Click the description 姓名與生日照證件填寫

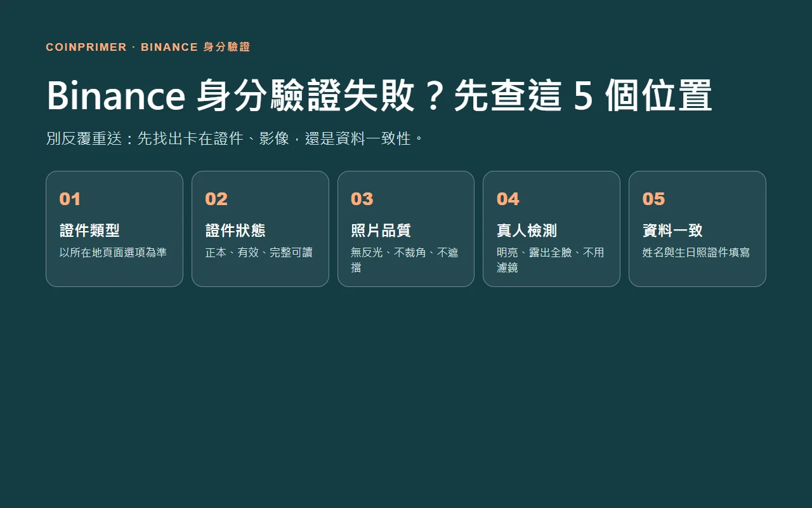(x=696, y=253)
